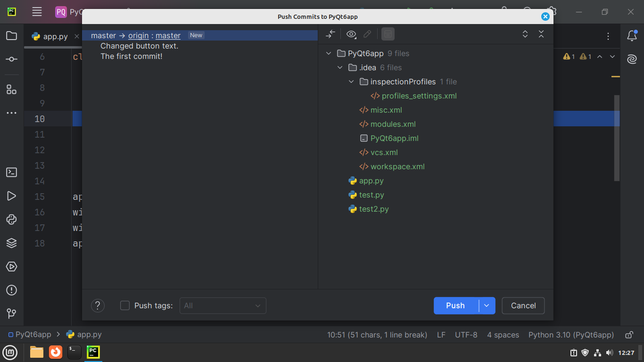Launch Firefox from taskbar
Viewport: 644px width, 362px height.
[x=56, y=352]
